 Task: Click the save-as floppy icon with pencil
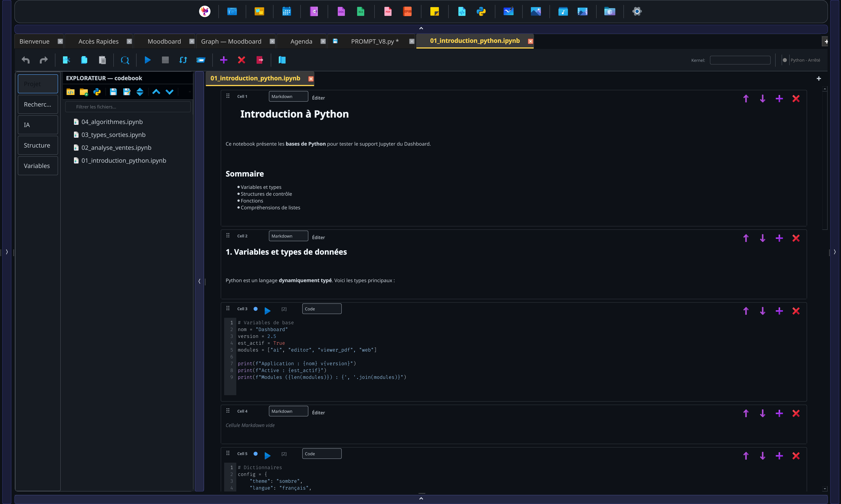tap(127, 92)
